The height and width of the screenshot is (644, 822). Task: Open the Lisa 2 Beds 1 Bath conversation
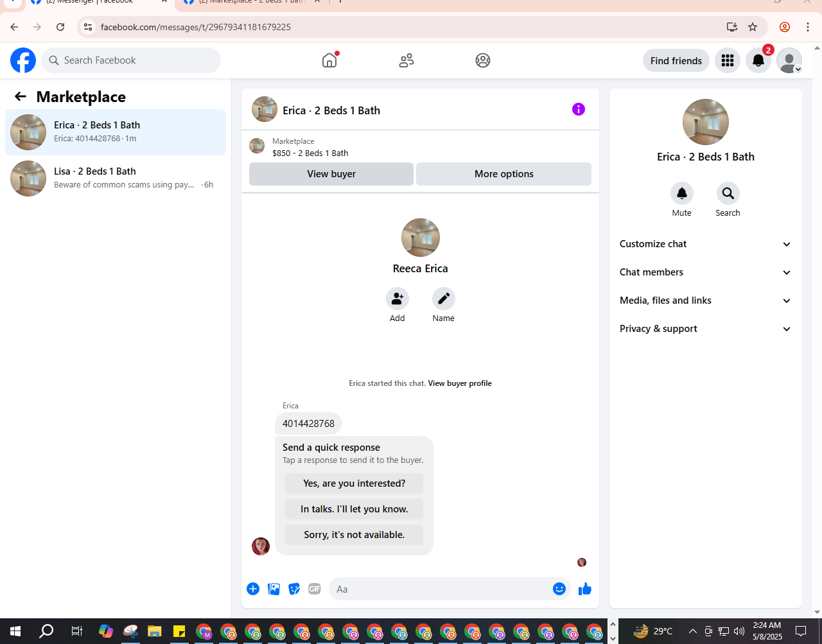point(116,178)
